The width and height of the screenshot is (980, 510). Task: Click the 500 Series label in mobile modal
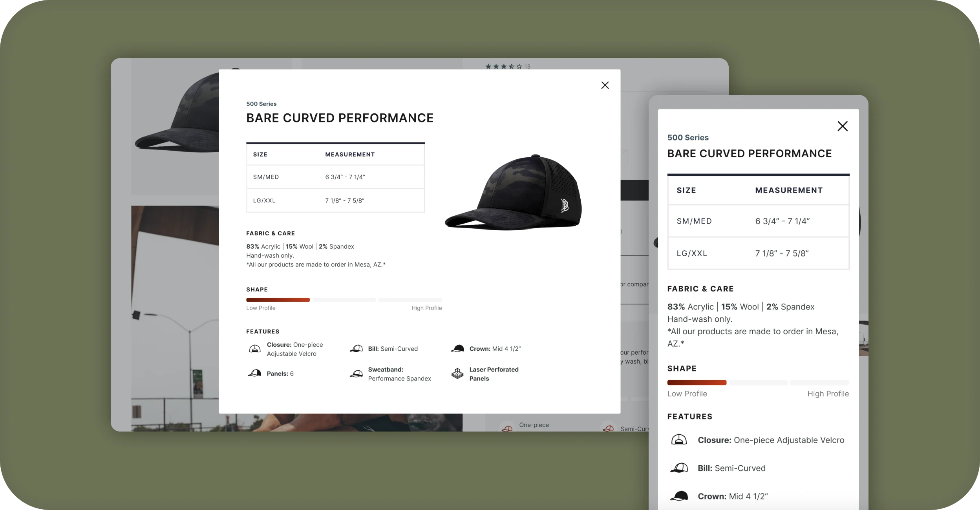tap(688, 138)
